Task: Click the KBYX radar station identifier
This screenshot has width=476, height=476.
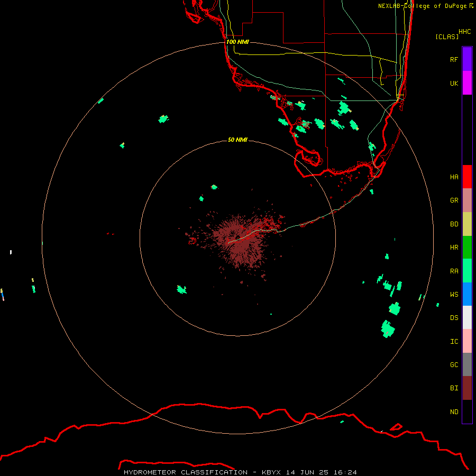Action: point(271,472)
